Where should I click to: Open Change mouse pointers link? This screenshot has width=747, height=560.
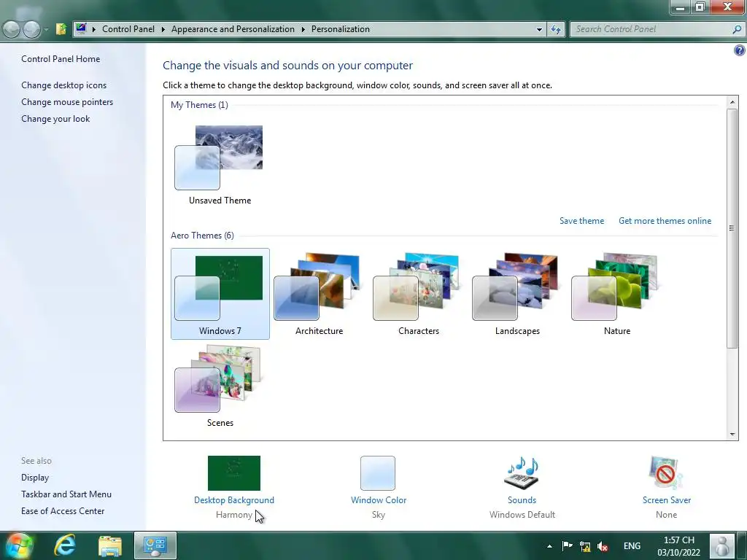click(67, 102)
